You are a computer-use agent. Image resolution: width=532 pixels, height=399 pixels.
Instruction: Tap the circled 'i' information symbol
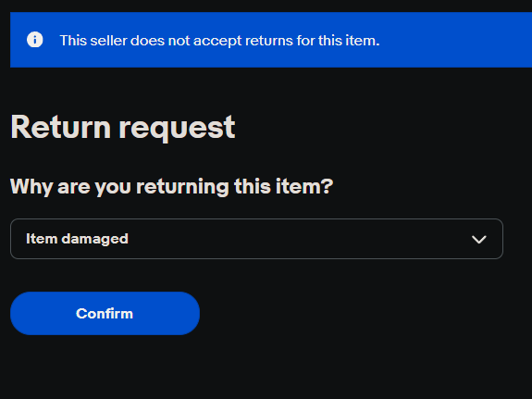34,40
